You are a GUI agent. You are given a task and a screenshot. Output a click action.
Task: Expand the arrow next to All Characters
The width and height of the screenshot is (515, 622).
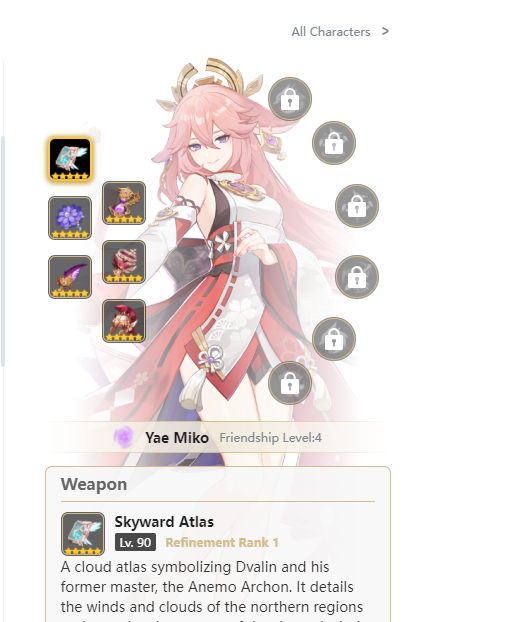pyautogui.click(x=385, y=31)
